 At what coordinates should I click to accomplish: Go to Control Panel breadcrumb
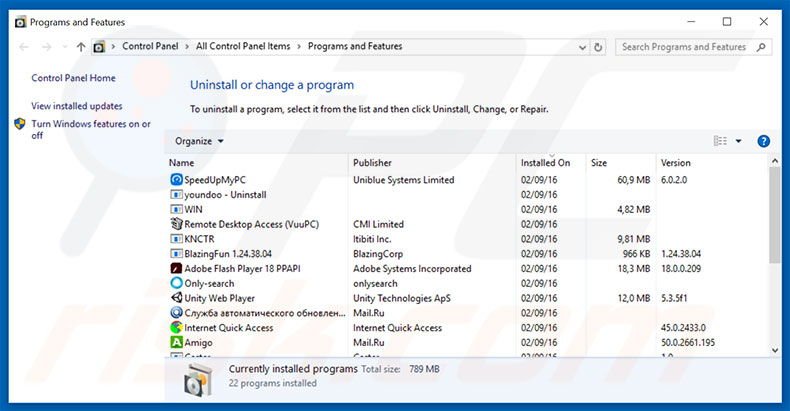pos(150,46)
